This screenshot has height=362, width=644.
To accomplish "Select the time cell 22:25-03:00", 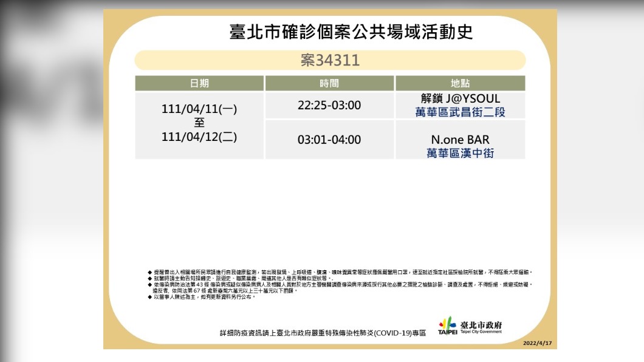I will [x=329, y=105].
